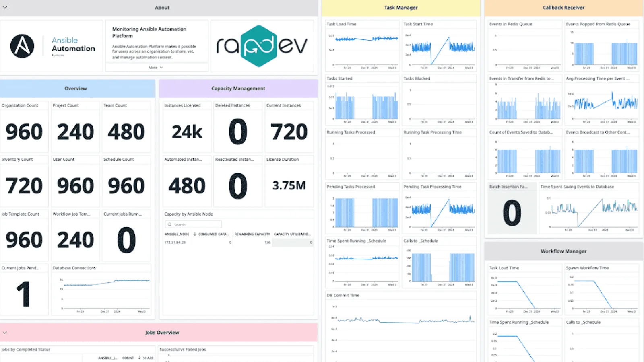Open Events Broadcast to Other Cont... graph
The height and width of the screenshot is (362, 644).
pos(602,158)
